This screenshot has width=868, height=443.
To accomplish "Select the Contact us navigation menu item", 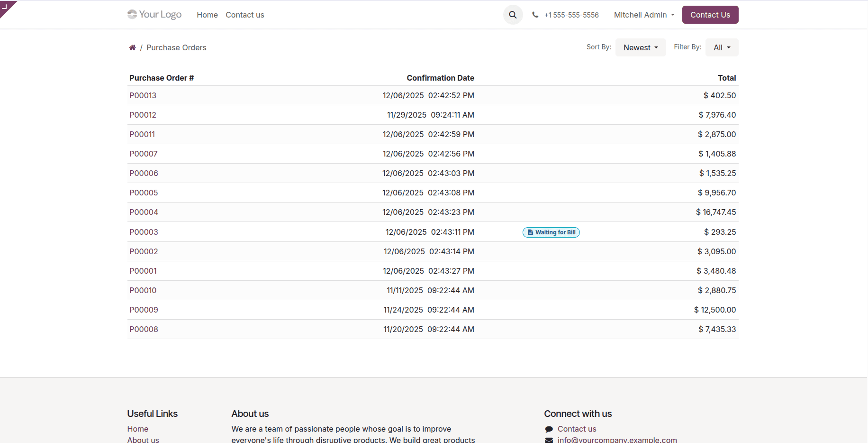I will coord(244,15).
